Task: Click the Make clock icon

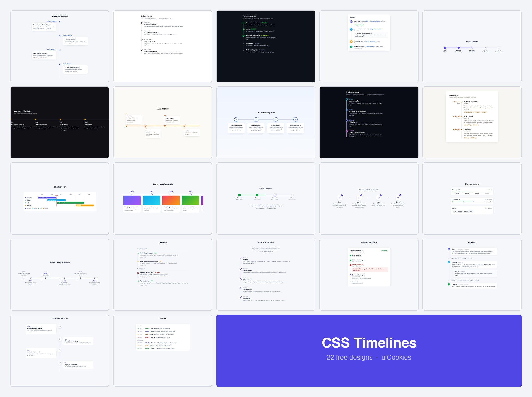Action: [379, 198]
